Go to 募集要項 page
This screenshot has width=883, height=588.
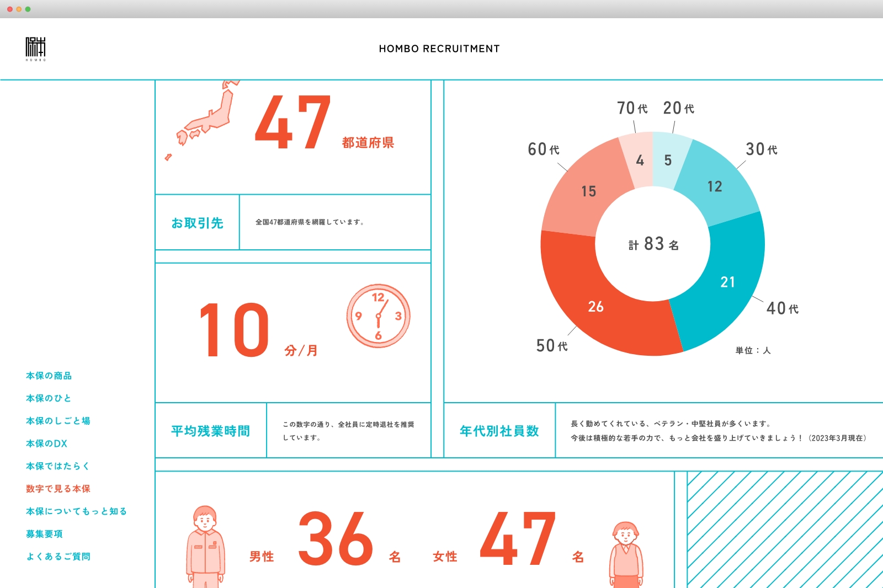[x=45, y=534]
